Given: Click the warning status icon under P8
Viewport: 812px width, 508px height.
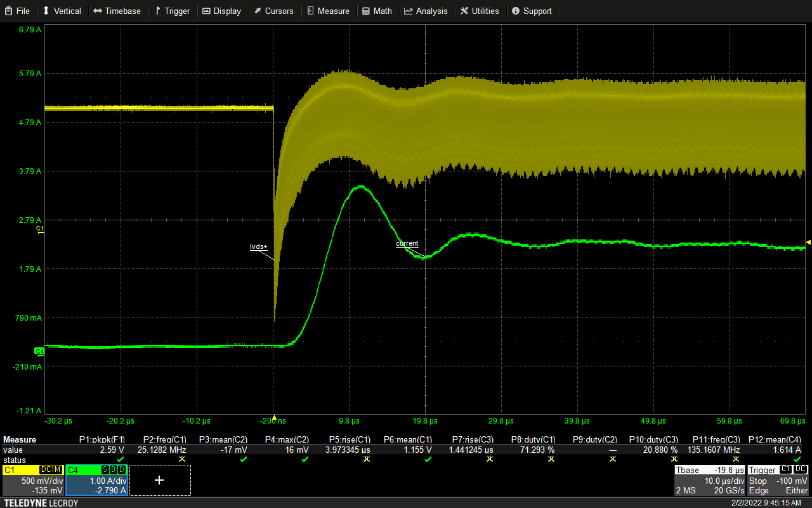Looking at the screenshot, I should (551, 458).
